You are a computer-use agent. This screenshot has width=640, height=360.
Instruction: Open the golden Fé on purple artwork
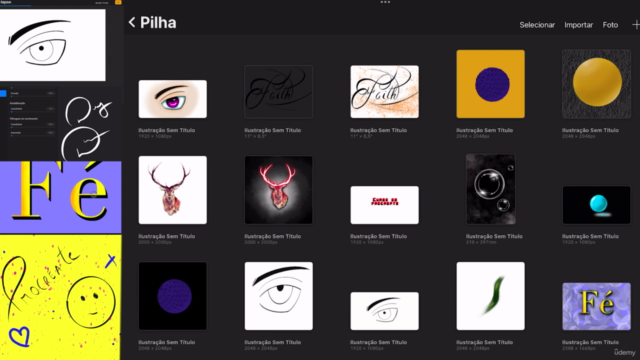[596, 307]
